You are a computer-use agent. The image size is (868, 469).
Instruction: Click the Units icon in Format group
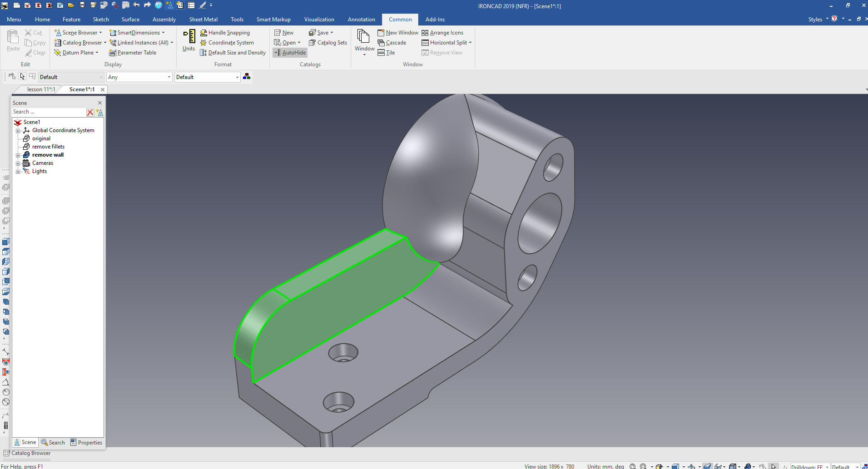pos(188,40)
